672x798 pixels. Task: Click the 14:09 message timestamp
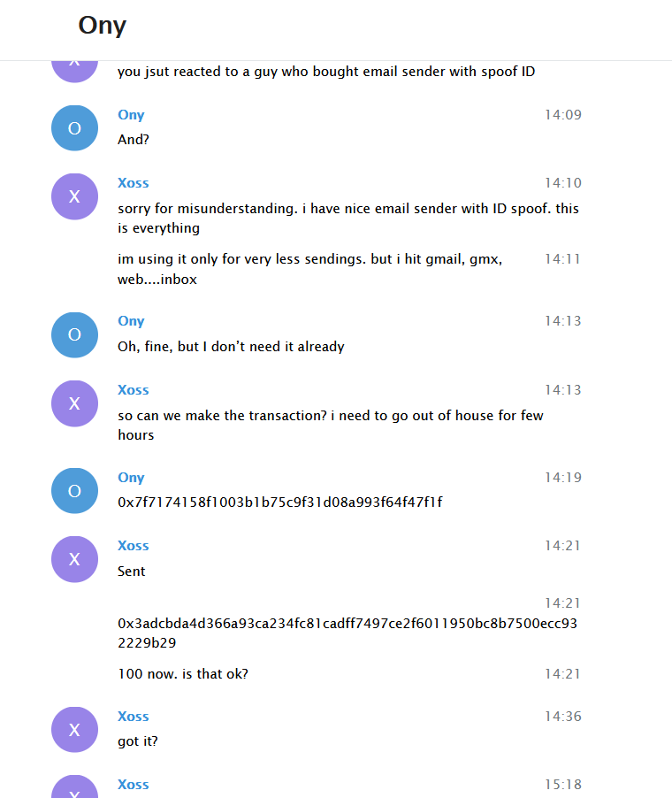[562, 115]
